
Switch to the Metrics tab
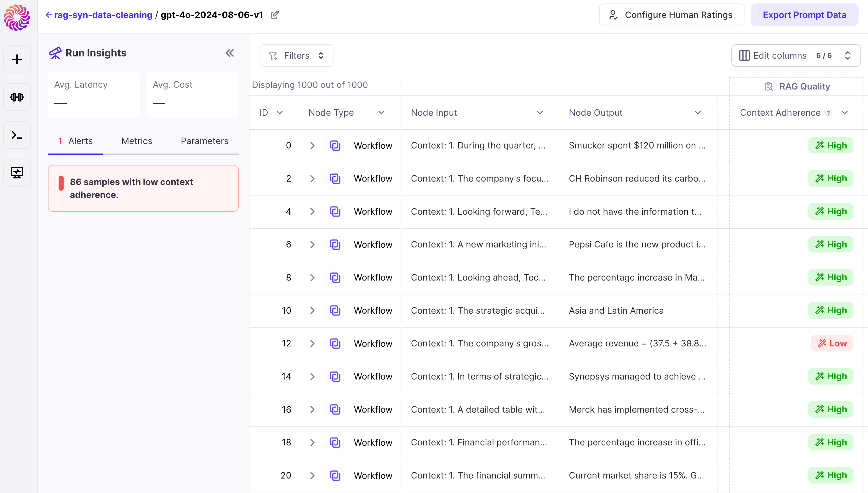pos(137,141)
